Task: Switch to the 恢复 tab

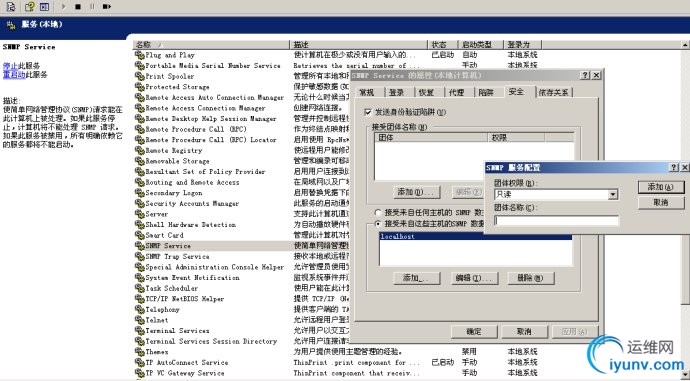Action: [426, 92]
